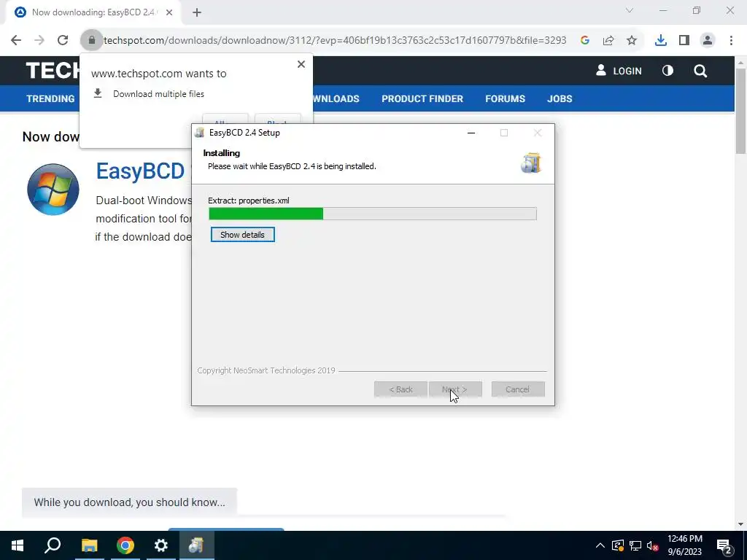The image size is (747, 560).
Task: Toggle the Chrome side panel
Action: click(684, 41)
